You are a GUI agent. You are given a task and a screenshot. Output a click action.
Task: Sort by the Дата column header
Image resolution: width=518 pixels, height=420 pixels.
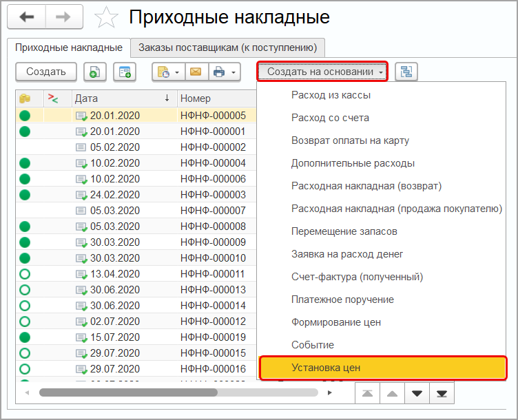pos(124,98)
